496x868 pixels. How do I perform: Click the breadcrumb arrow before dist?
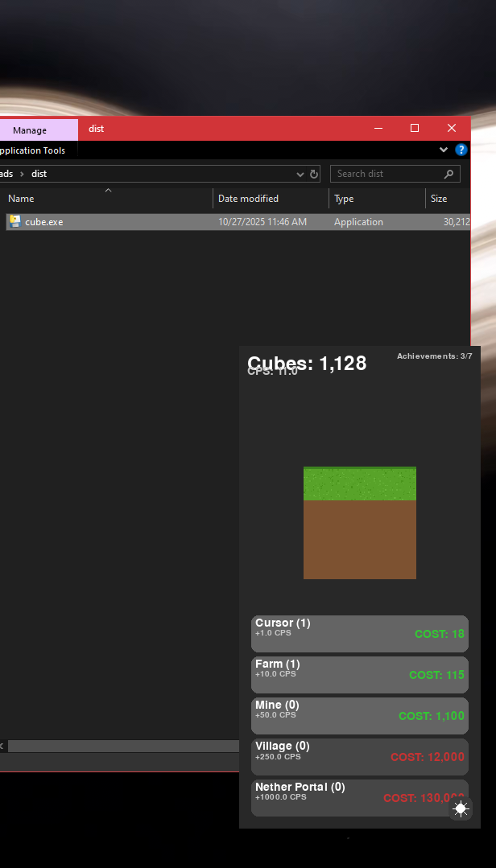[x=23, y=174]
